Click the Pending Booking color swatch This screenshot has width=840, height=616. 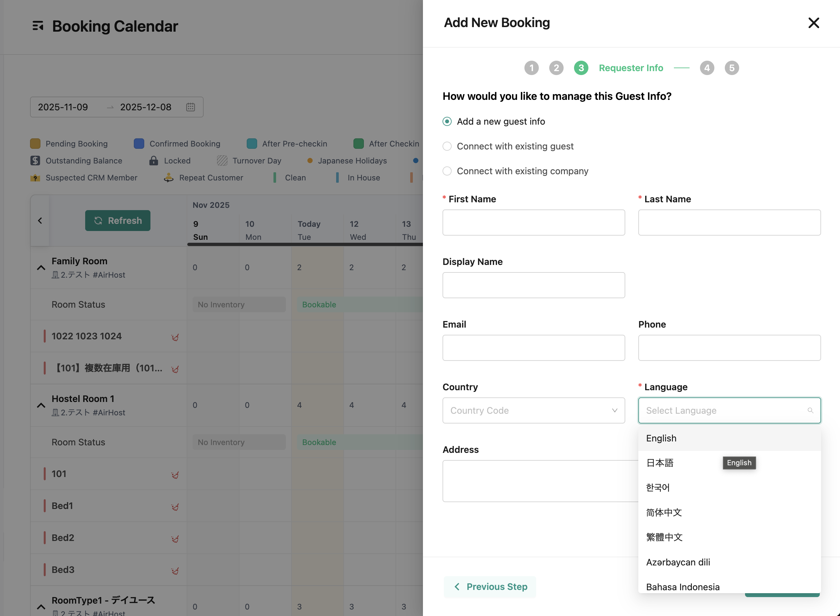(x=35, y=143)
